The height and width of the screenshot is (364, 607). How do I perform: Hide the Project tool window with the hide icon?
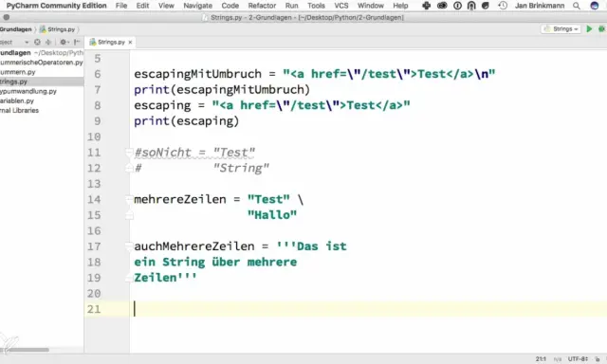(x=77, y=42)
